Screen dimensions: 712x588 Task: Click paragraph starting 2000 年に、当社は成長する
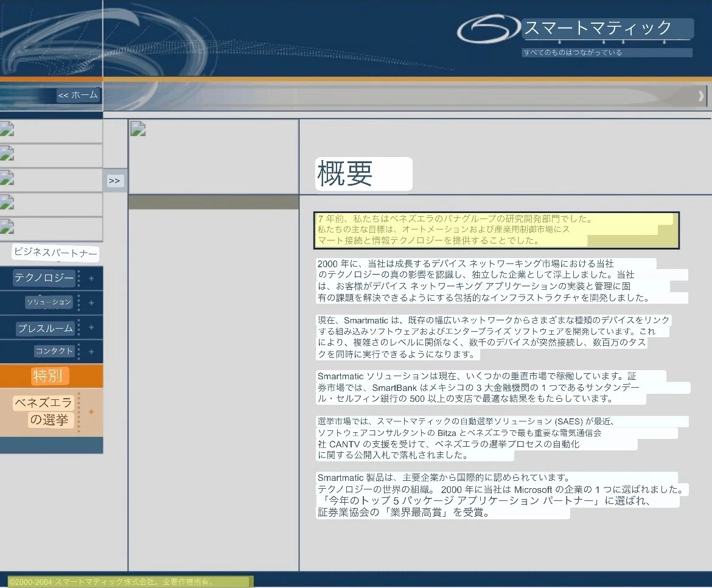click(502, 281)
